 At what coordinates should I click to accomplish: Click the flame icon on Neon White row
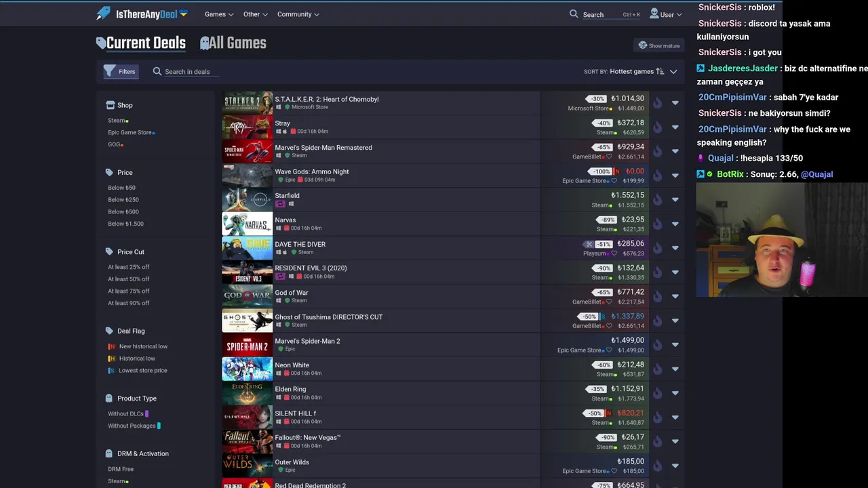click(657, 369)
